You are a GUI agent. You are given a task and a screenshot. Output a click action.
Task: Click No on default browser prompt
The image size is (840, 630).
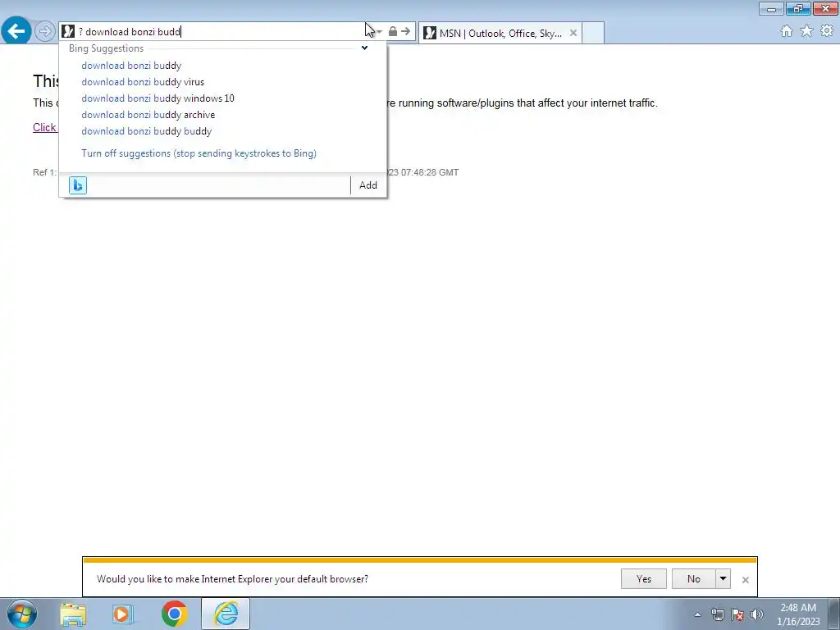(693, 578)
